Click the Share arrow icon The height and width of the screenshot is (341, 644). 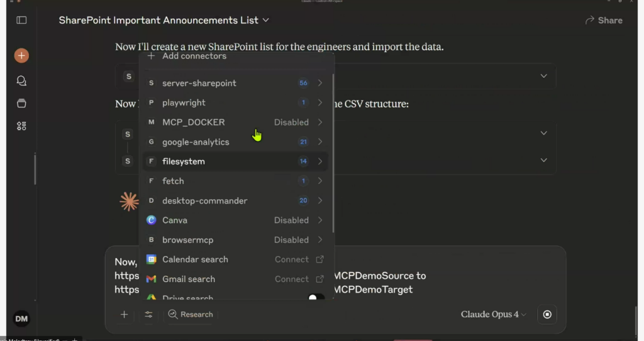[x=590, y=20]
